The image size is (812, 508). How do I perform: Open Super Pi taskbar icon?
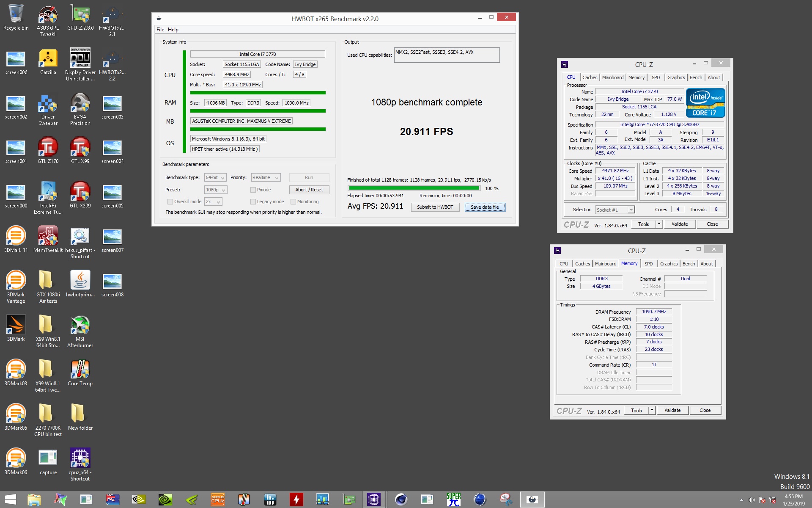click(453, 500)
